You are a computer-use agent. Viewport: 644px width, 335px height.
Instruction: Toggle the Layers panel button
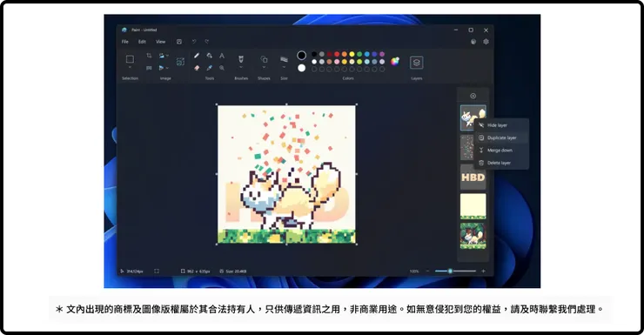coord(417,63)
